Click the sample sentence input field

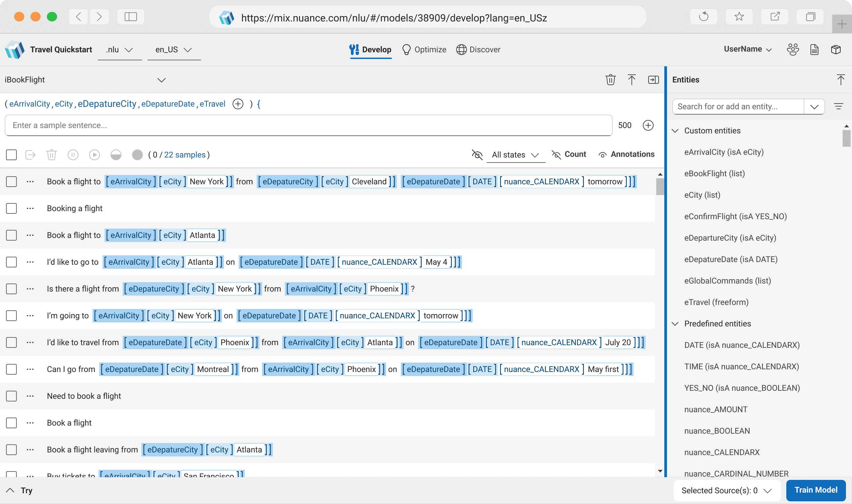pyautogui.click(x=308, y=125)
